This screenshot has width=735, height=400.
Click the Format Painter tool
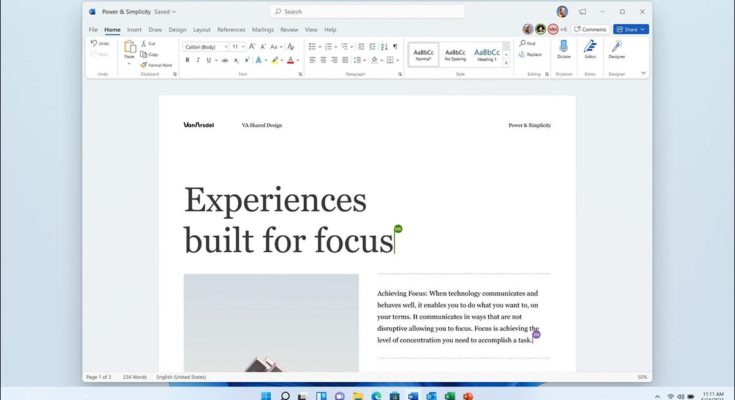(x=156, y=65)
